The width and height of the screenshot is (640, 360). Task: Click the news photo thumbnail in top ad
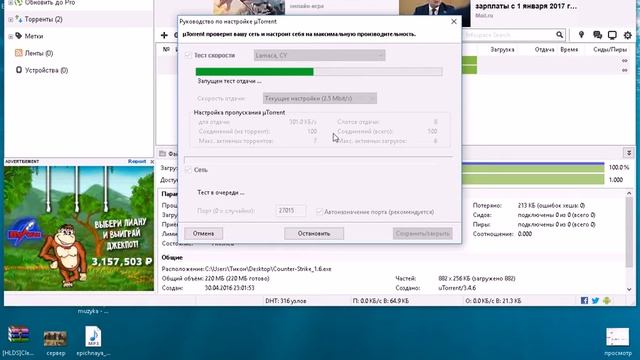(434, 13)
